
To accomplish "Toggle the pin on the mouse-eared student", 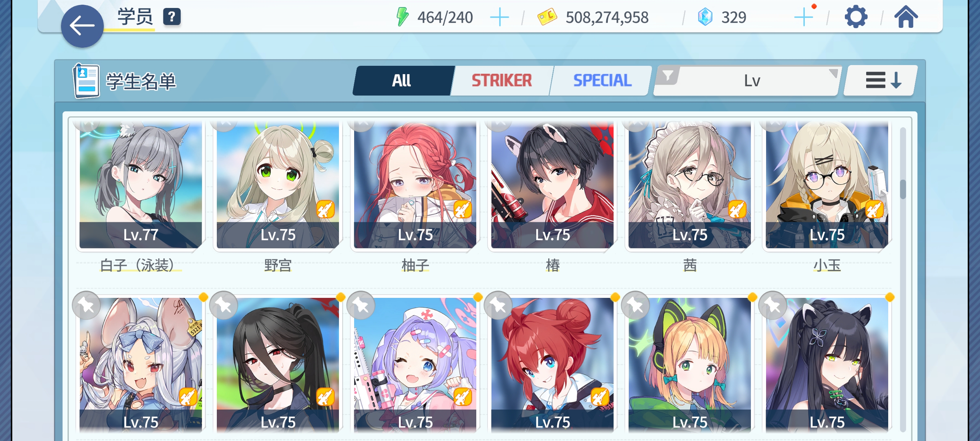I will [86, 305].
